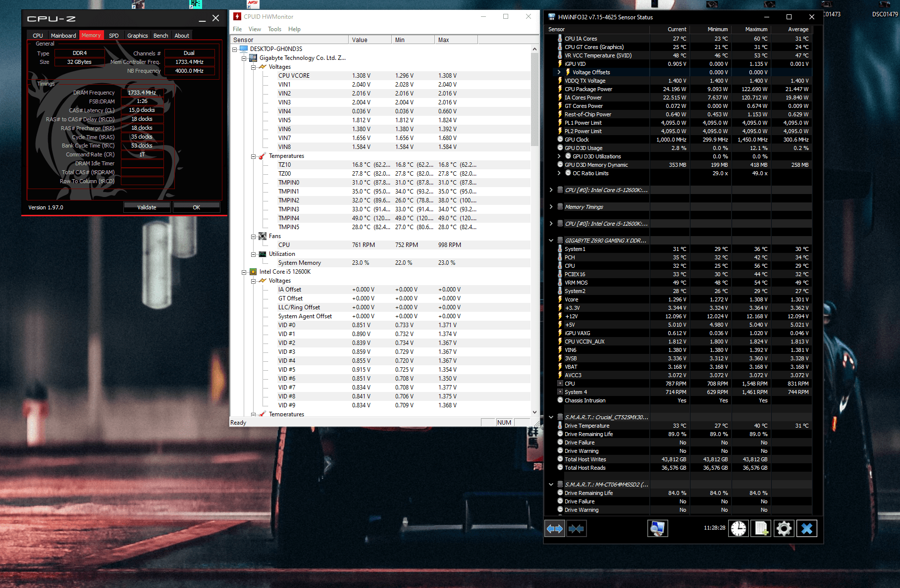
Task: Select the VID #5 voltage row
Action: (381, 370)
